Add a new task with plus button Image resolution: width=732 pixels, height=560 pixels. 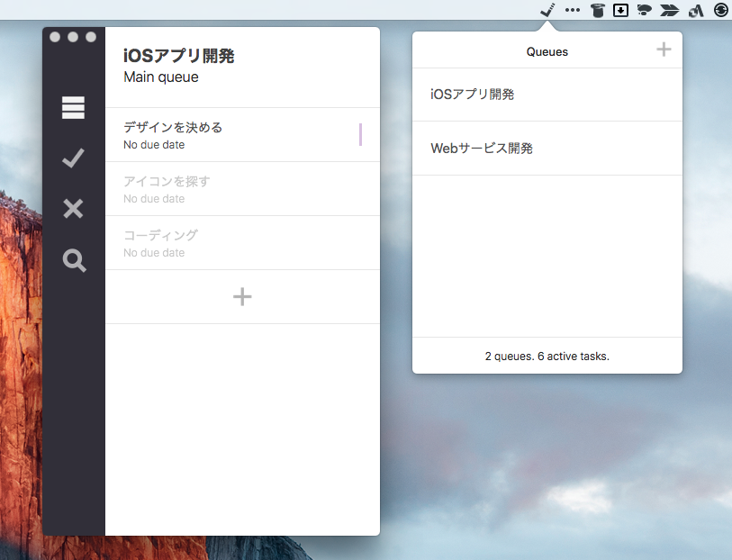(x=242, y=297)
